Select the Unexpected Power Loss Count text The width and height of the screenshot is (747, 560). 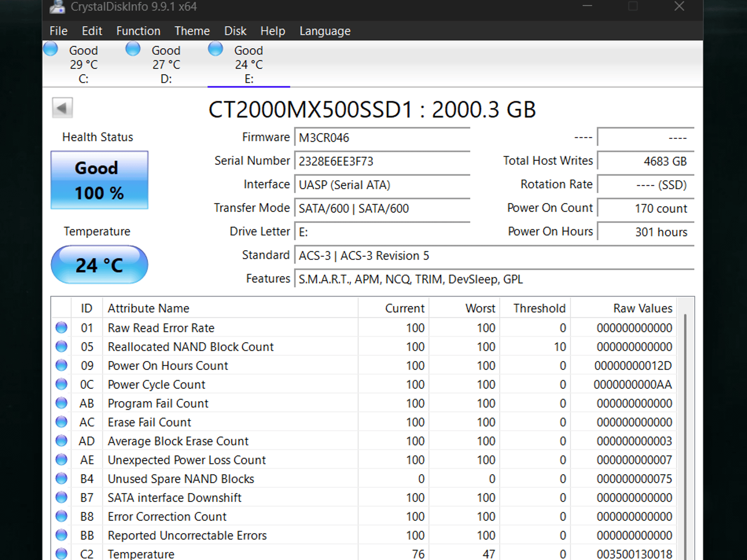tap(187, 460)
